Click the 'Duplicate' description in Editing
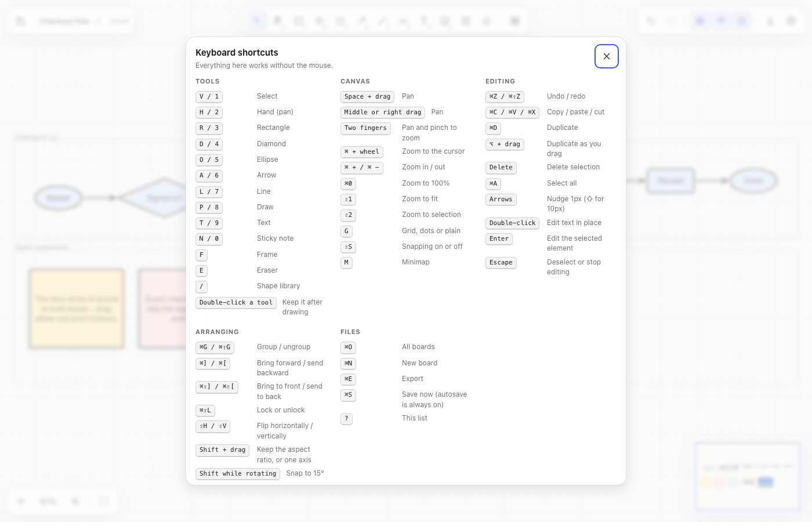The width and height of the screenshot is (812, 522). tap(563, 128)
